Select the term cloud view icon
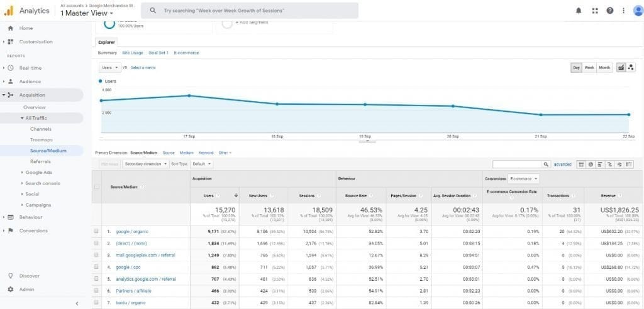This screenshot has width=644, height=309. pyautogui.click(x=619, y=164)
